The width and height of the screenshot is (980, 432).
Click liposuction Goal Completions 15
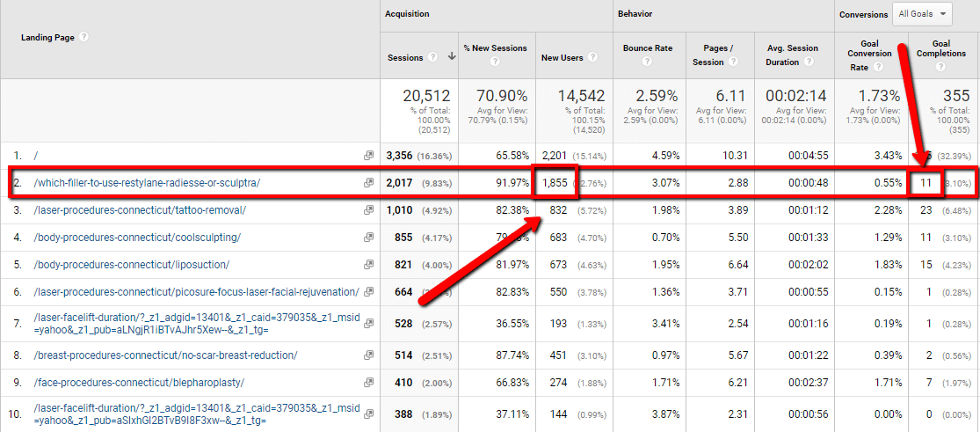(x=926, y=264)
